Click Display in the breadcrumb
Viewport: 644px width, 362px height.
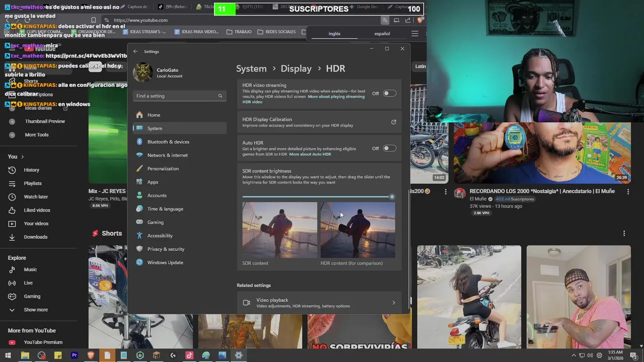click(x=296, y=68)
